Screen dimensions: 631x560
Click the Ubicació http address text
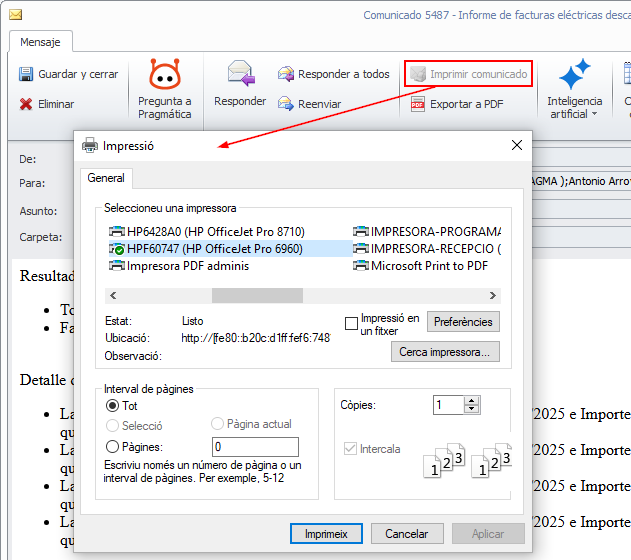tap(256, 338)
